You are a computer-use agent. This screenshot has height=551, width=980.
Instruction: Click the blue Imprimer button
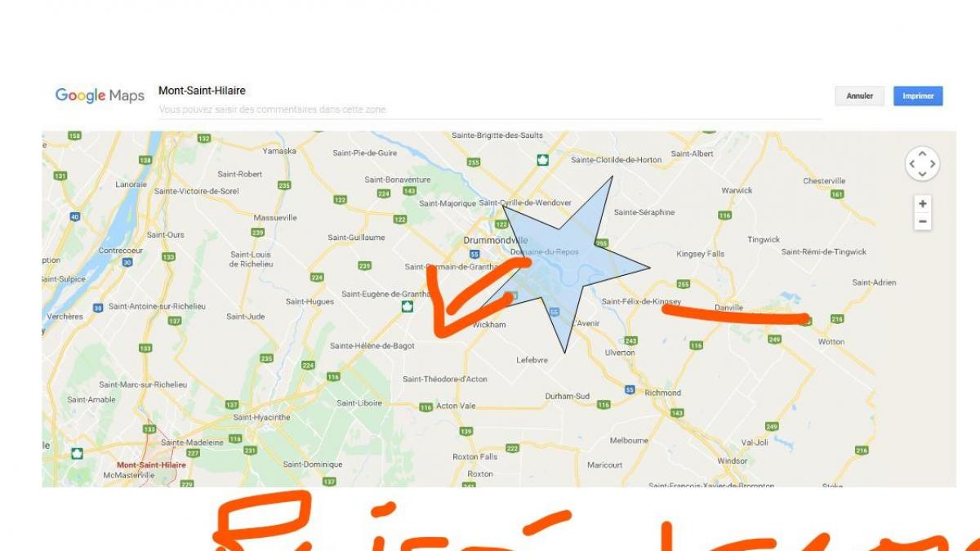[918, 96]
